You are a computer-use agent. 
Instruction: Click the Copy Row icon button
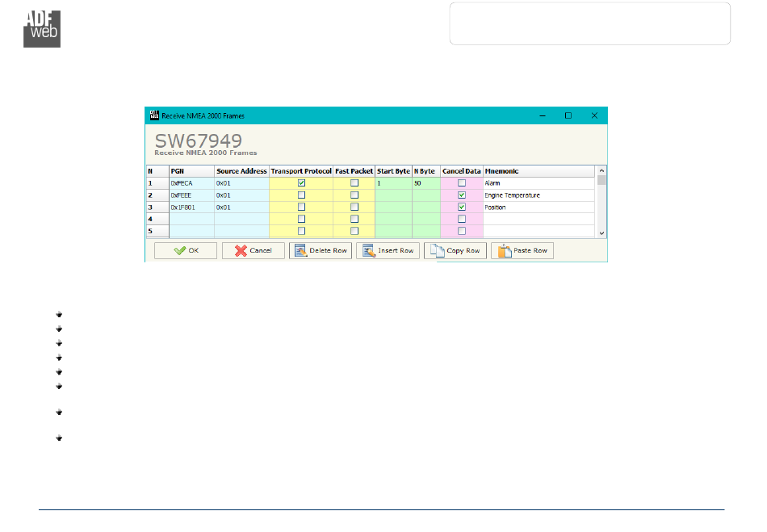455,251
